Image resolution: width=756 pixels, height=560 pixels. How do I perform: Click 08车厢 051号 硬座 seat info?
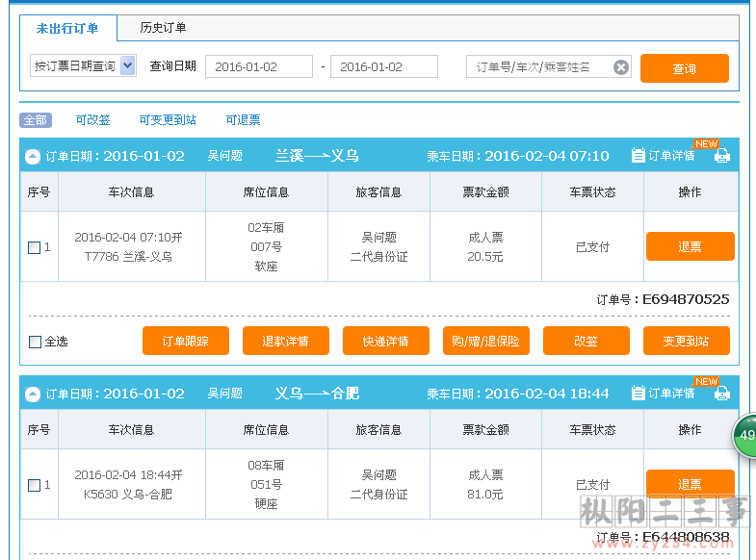[x=266, y=484]
